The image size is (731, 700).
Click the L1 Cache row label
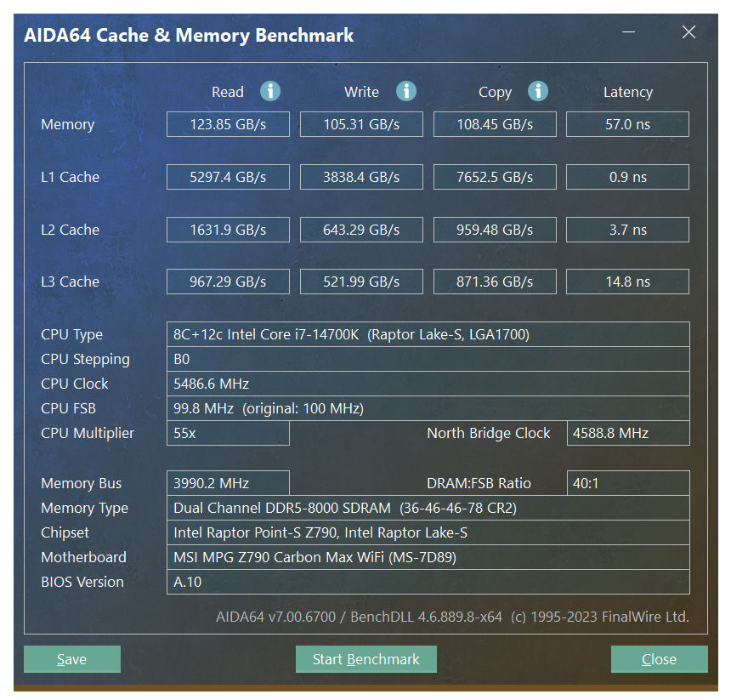(70, 177)
